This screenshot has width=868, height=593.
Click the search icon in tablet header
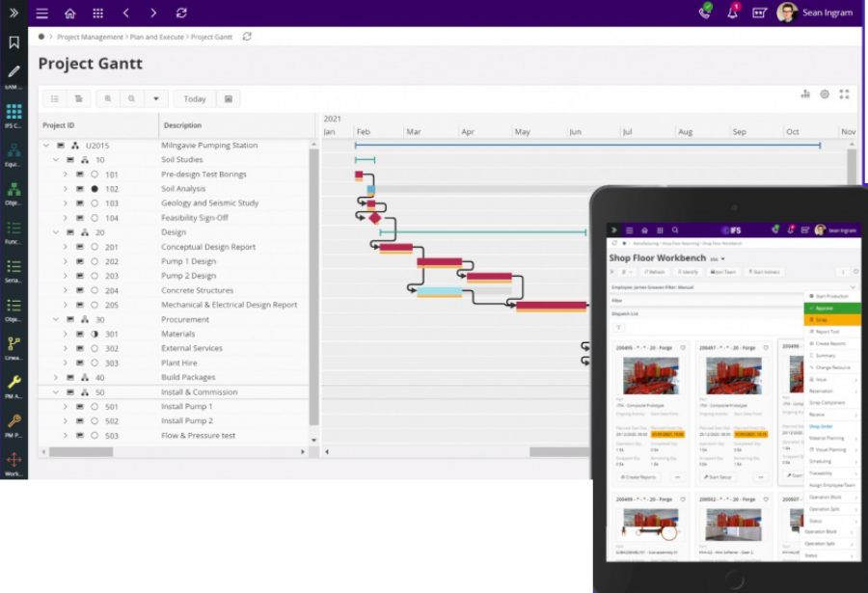click(675, 229)
